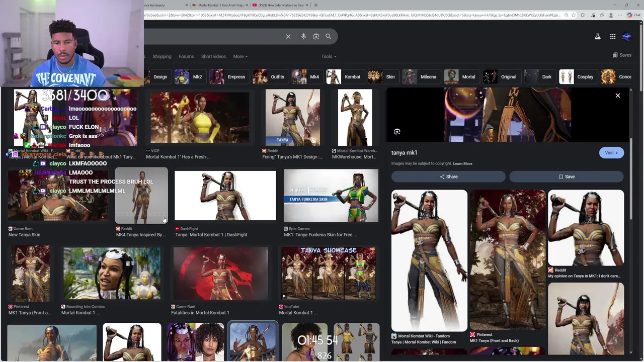This screenshot has height=362, width=644.
Task: Start voice search with the microphone icon
Action: coord(303,36)
